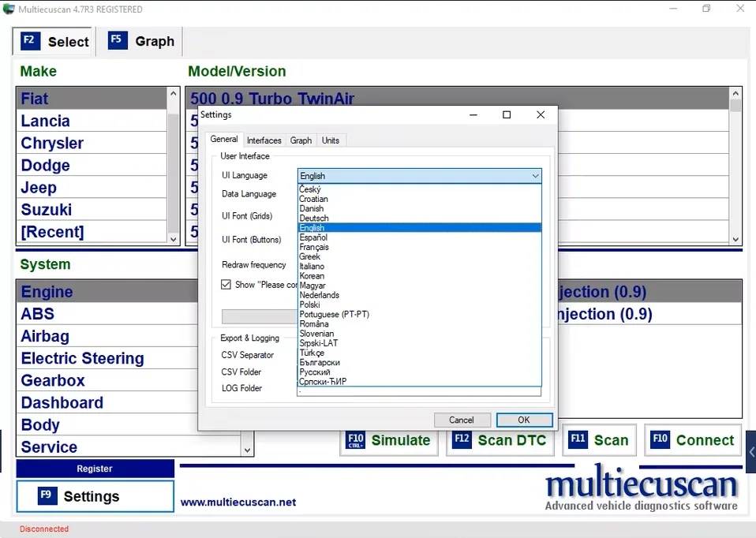This screenshot has width=756, height=538.
Task: Pick Français from the language list
Action: point(314,247)
